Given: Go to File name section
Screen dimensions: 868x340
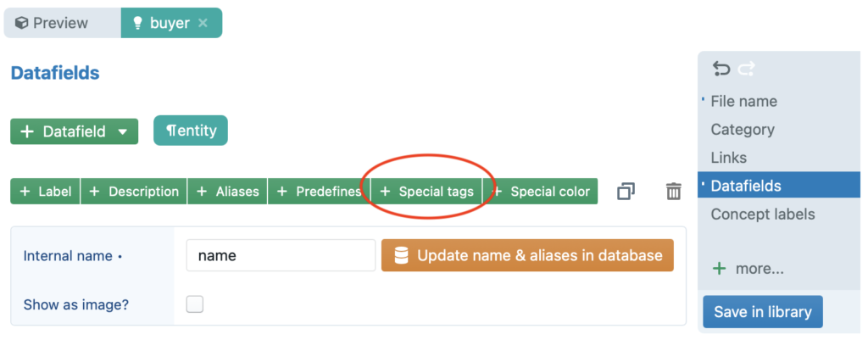Looking at the screenshot, I should pyautogui.click(x=743, y=102).
